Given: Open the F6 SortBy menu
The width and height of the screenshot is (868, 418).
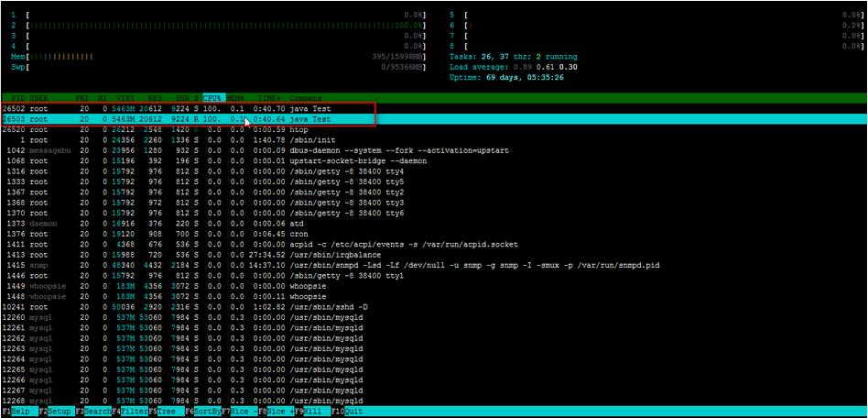Looking at the screenshot, I should tap(207, 412).
